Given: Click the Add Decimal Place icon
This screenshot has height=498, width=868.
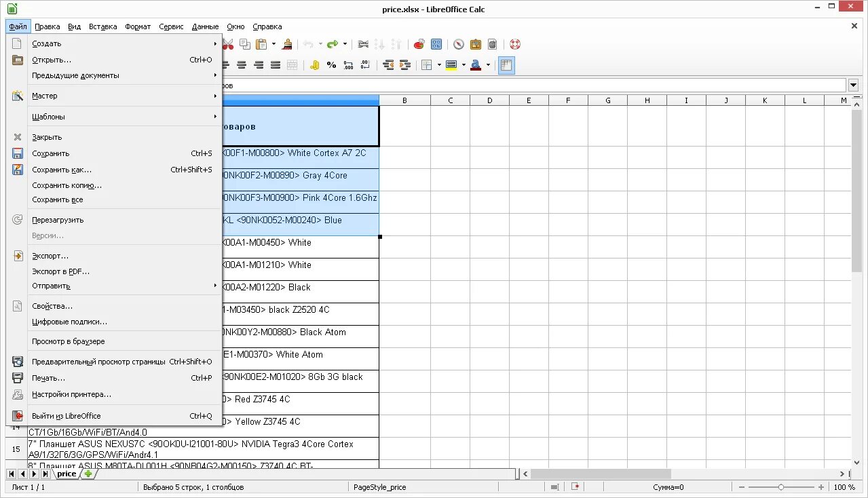Looking at the screenshot, I should pyautogui.click(x=348, y=65).
